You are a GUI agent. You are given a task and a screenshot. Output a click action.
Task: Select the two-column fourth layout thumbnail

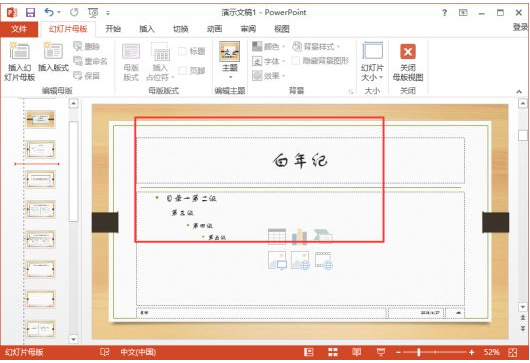coord(41,209)
